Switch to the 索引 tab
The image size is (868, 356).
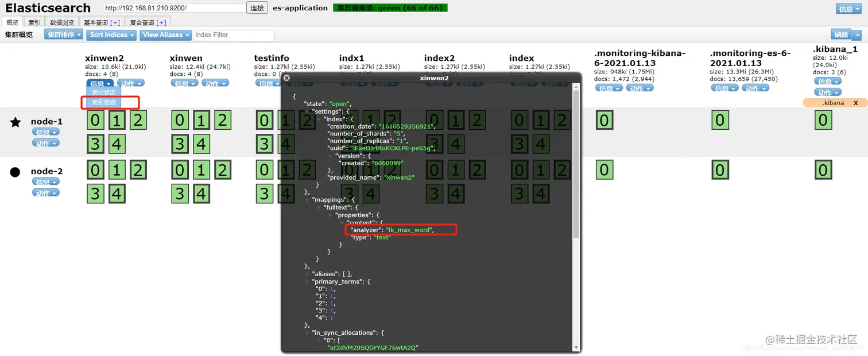tap(34, 22)
